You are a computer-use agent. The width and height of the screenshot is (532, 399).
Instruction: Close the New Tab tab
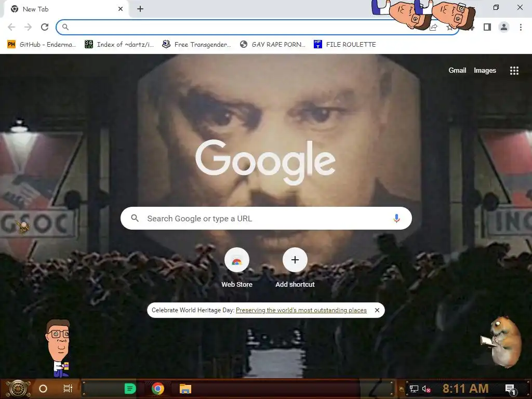pos(121,9)
